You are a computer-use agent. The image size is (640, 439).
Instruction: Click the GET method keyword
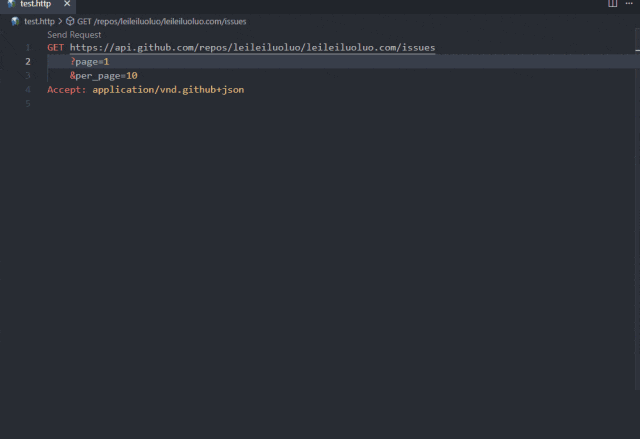coord(56,47)
